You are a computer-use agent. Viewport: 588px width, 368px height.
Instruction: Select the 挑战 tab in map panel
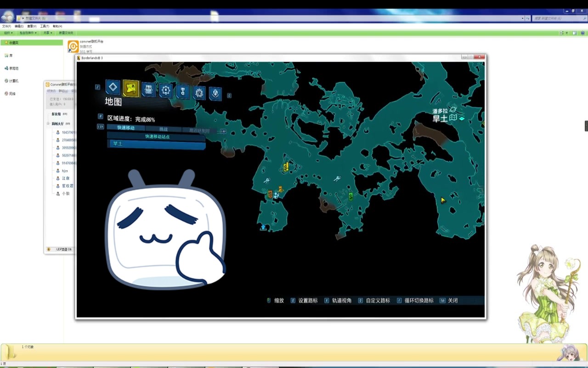(x=164, y=129)
